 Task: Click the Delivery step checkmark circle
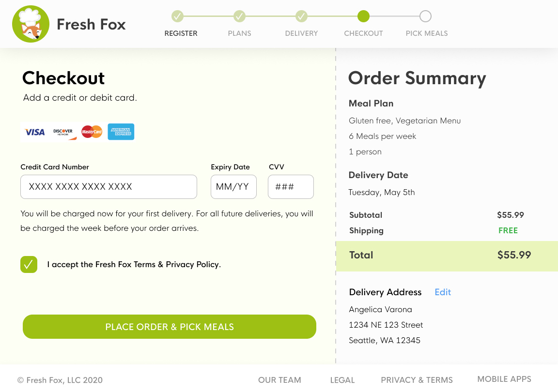point(301,16)
